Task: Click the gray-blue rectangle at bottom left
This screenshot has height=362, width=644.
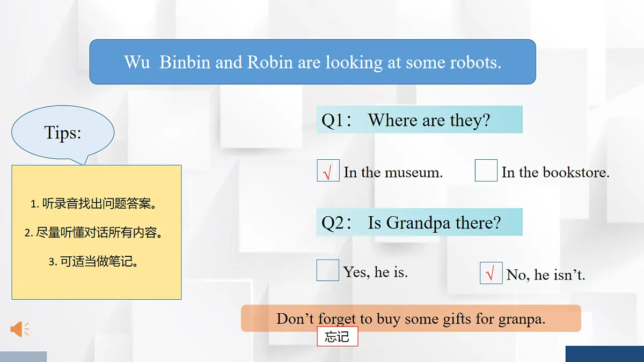Action: [23, 357]
